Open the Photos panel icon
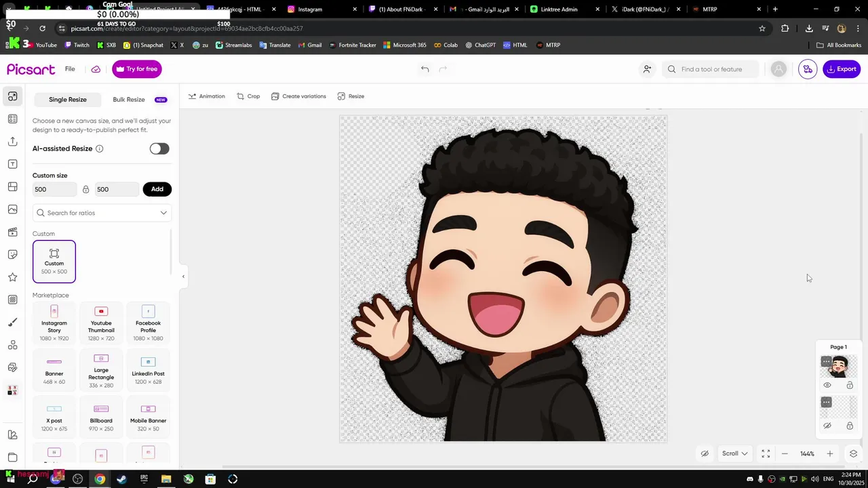Image resolution: width=868 pixels, height=488 pixels. tap(12, 209)
